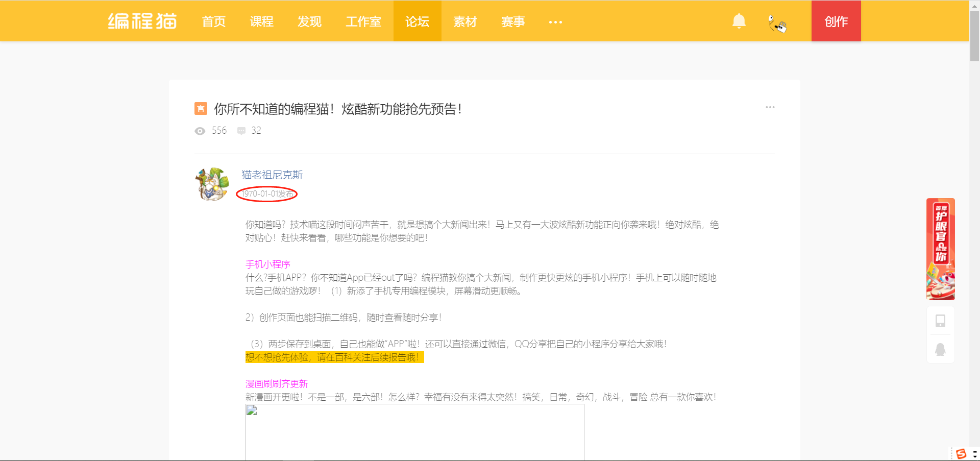This screenshot has width=980, height=461.
Task: Click the 1970-01-01发布 date text
Action: [x=267, y=194]
